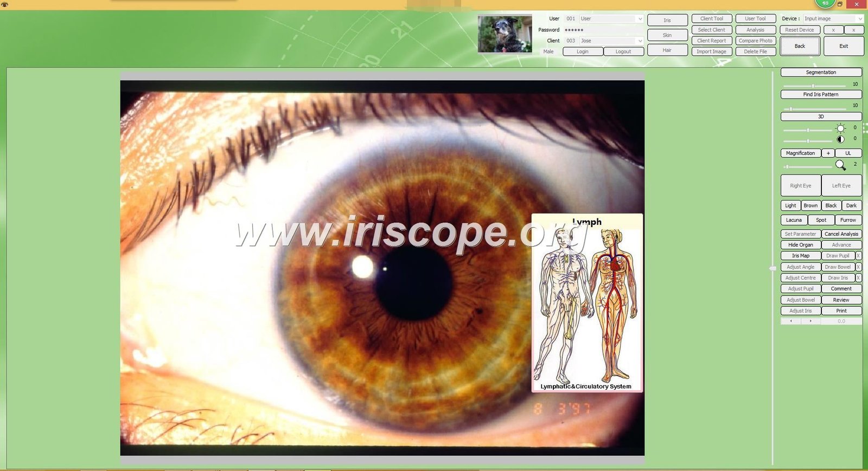Click the X next to Draw Pupil
Image resolution: width=868 pixels, height=471 pixels.
(858, 256)
